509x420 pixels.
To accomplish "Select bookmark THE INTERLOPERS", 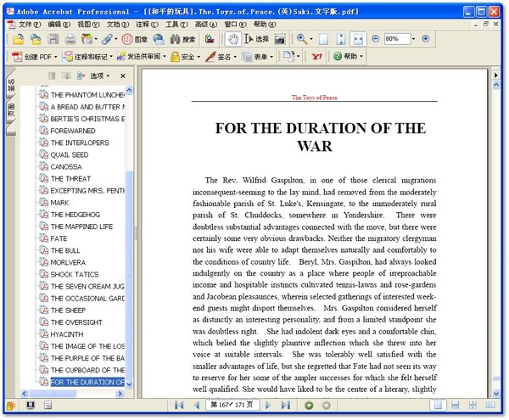I will point(80,143).
